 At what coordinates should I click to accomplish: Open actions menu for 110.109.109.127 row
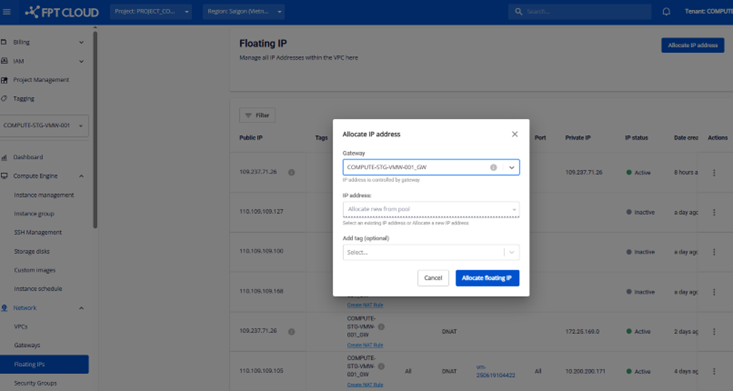[714, 212]
